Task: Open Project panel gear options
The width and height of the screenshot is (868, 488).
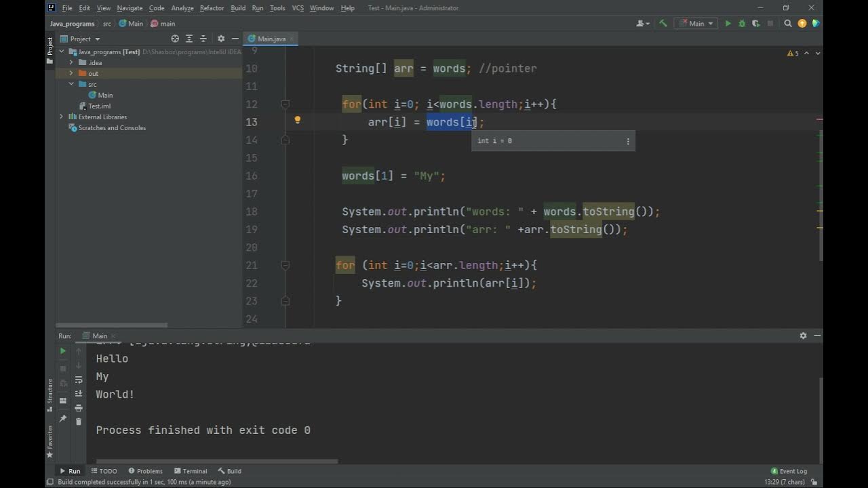Action: click(221, 39)
